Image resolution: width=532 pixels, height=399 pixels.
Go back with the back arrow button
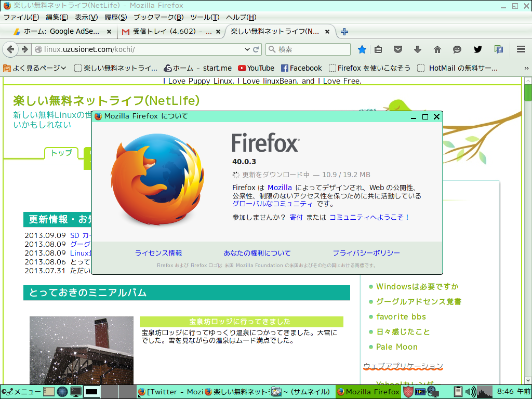10,49
